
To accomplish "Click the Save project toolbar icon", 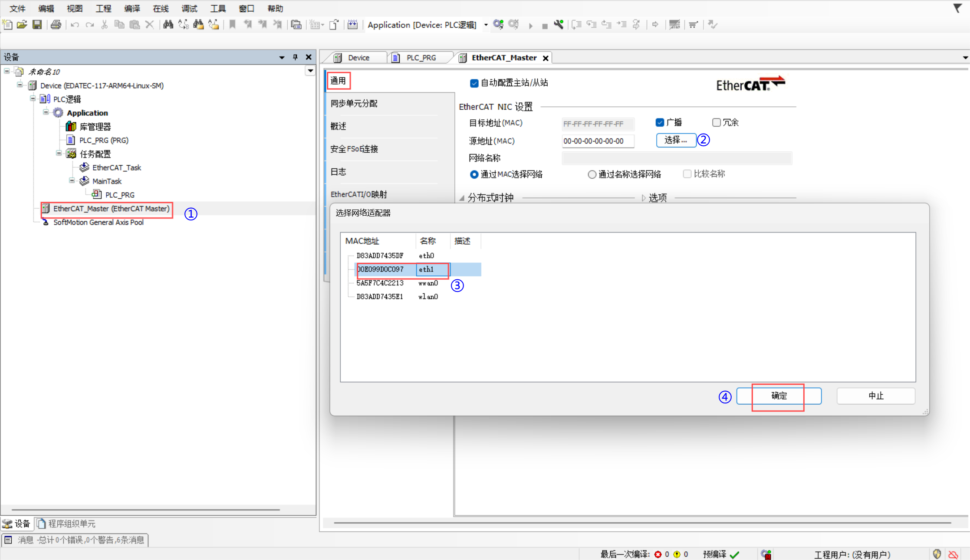I will (37, 25).
